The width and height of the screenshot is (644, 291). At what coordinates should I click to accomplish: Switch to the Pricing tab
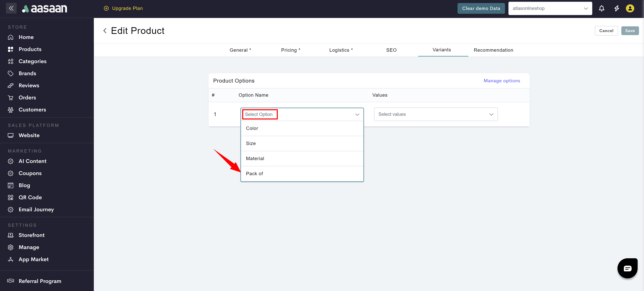click(x=291, y=50)
